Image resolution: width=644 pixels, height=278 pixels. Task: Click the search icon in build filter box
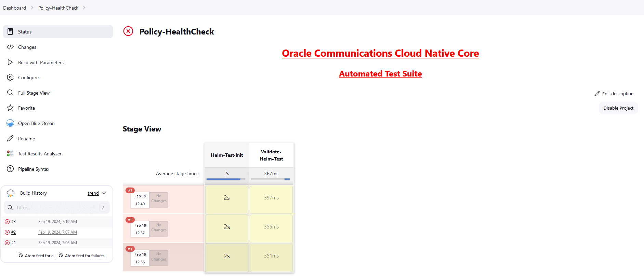click(10, 207)
